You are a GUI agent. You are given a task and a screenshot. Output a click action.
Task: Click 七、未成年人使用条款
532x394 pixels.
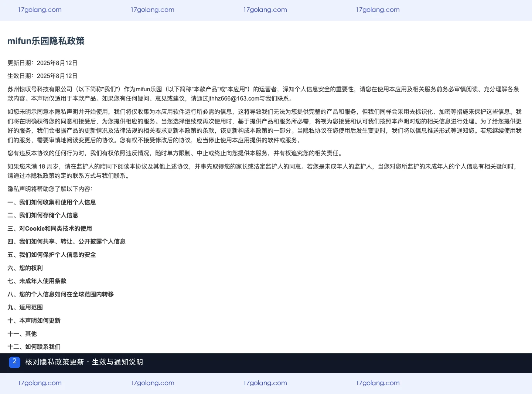37,281
